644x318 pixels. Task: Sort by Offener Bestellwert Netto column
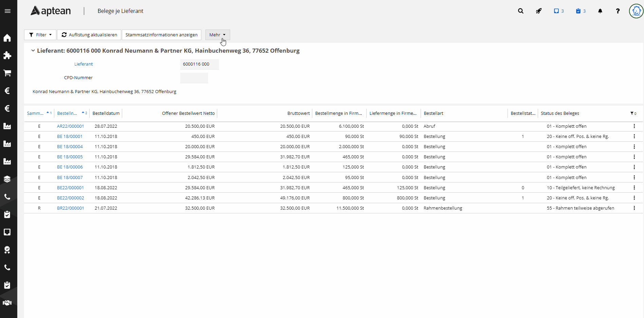[188, 113]
